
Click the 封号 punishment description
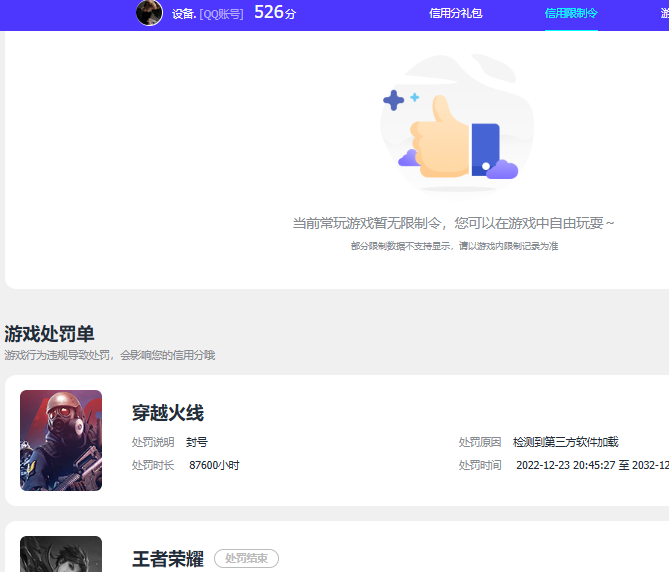(197, 442)
